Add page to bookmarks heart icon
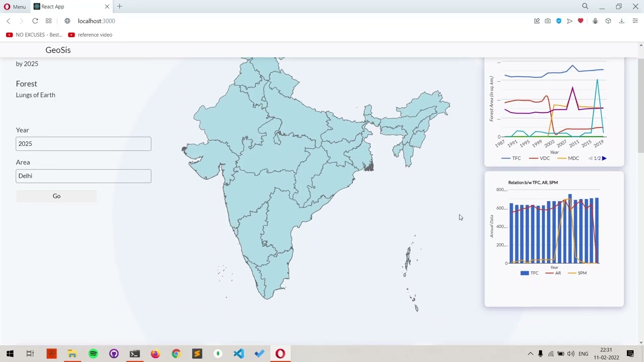 click(x=581, y=21)
